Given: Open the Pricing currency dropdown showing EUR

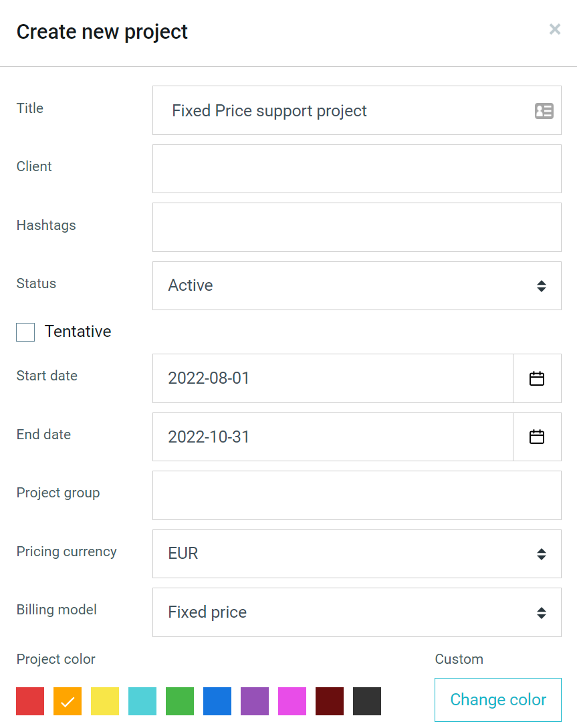Looking at the screenshot, I should pos(357,554).
